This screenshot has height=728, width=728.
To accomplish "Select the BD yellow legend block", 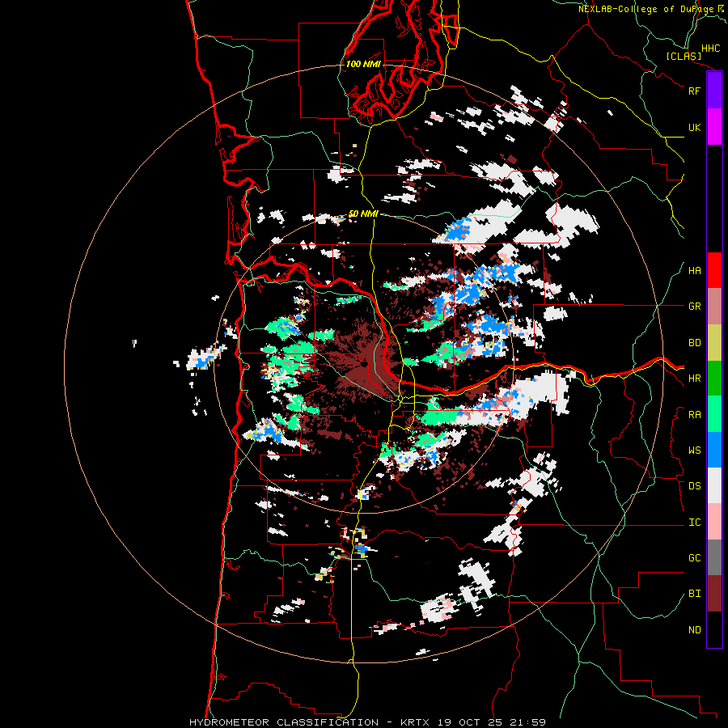I will click(714, 343).
